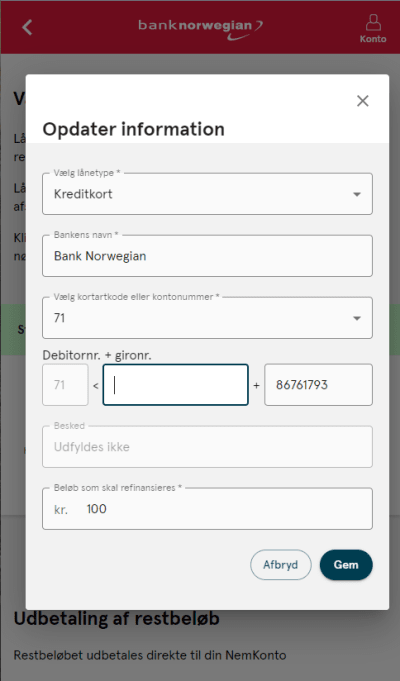400x681 pixels.
Task: Click the Debitornr. + gironr. label
Action: tap(97, 355)
